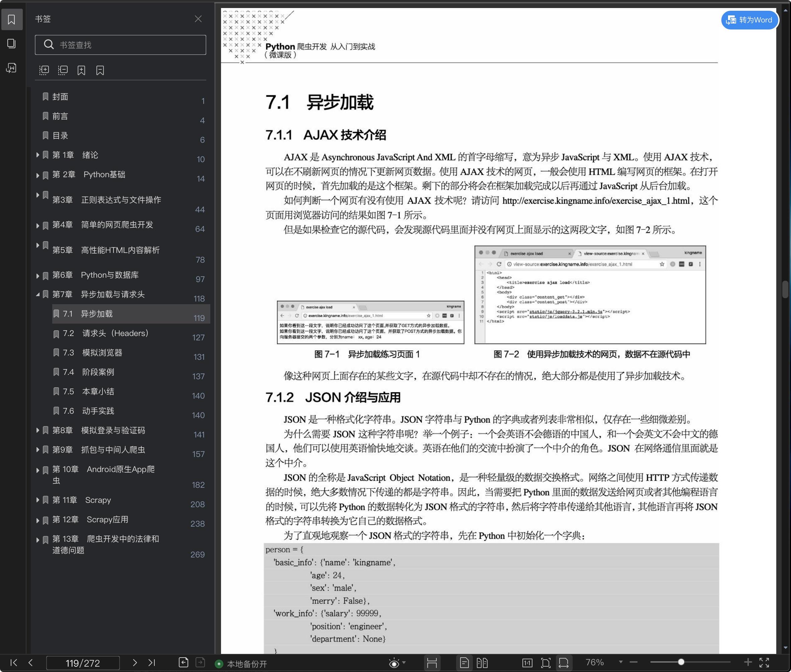Expand 第10章 Android原生App爬虫 bookmark
The height and width of the screenshot is (672, 791).
38,470
